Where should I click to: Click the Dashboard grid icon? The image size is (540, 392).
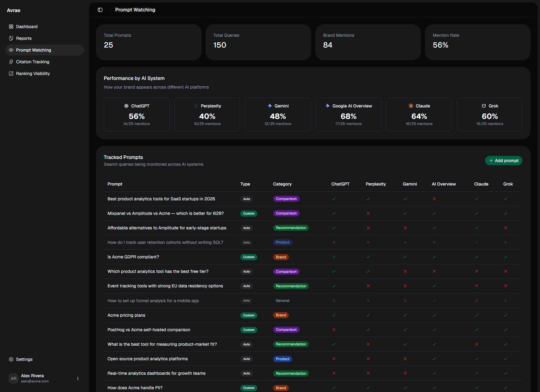pyautogui.click(x=11, y=27)
